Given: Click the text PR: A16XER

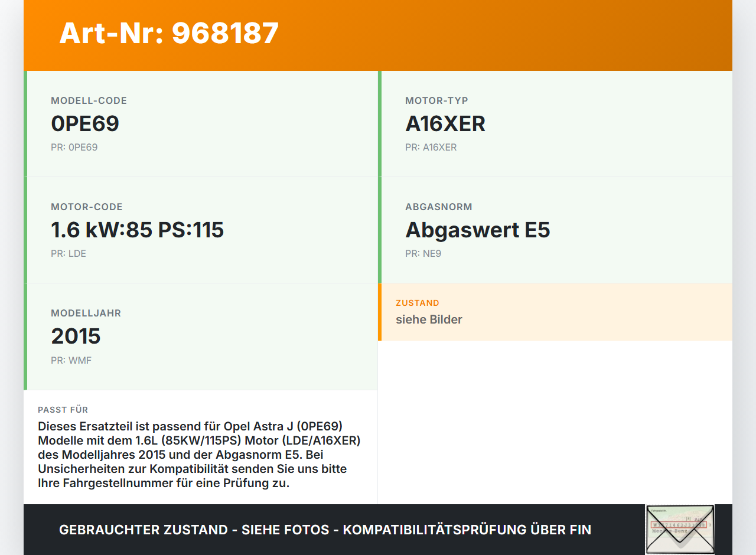Looking at the screenshot, I should point(431,148).
